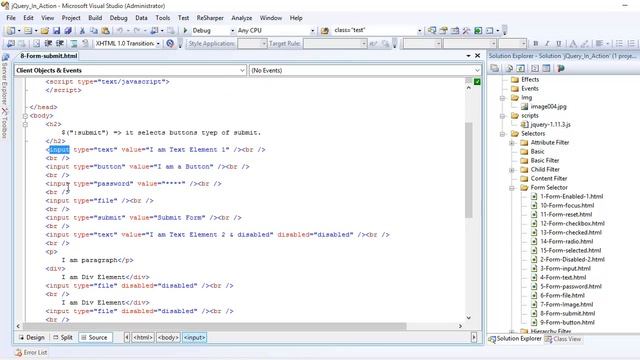
Task: Start debugging with the green play icon
Action: click(185, 31)
